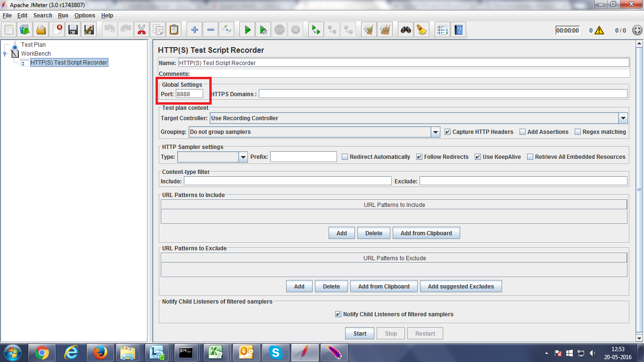Click the Remote Start All icon
This screenshot has height=362, width=644.
(316, 30)
